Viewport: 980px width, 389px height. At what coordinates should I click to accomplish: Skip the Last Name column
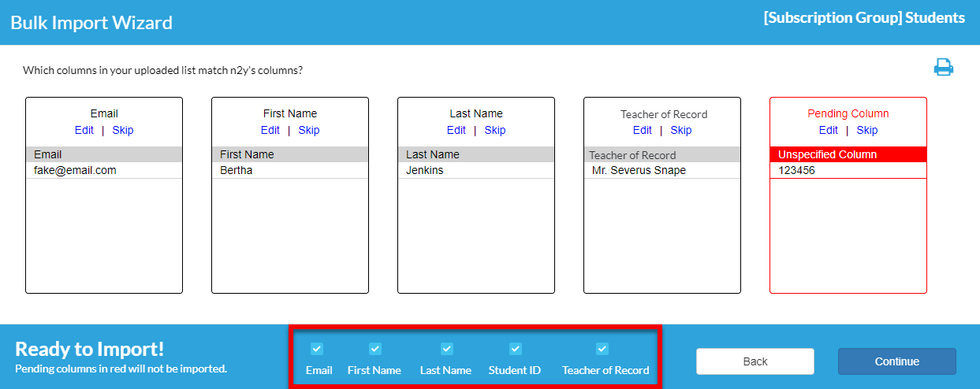pyautogui.click(x=495, y=130)
